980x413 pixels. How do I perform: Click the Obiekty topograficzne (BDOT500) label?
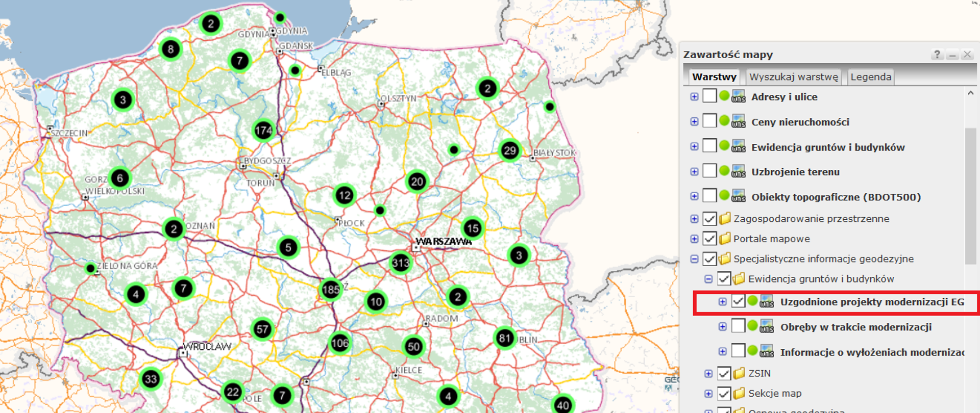pos(836,197)
